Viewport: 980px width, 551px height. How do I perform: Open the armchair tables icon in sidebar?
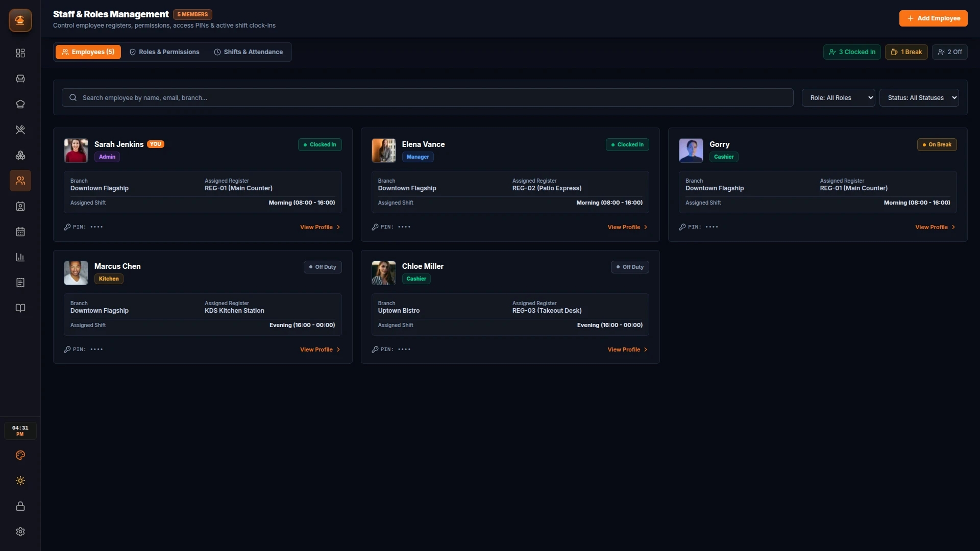20,79
